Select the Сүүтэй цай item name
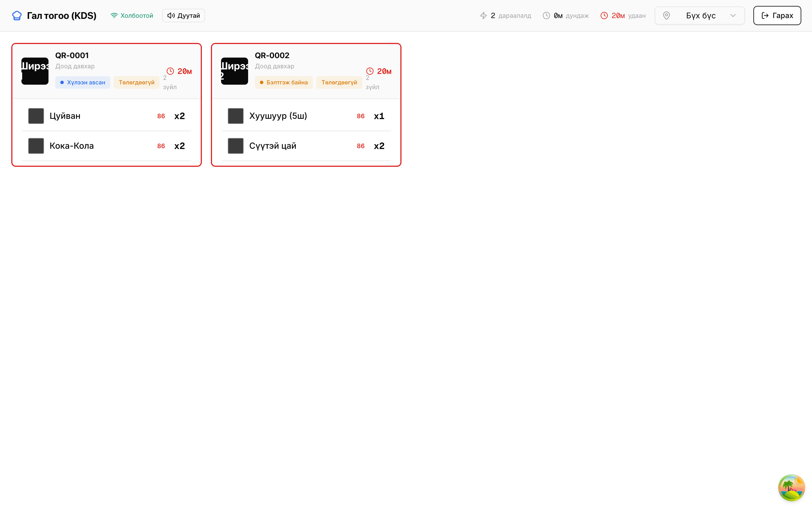The image size is (812, 508). [x=273, y=146]
